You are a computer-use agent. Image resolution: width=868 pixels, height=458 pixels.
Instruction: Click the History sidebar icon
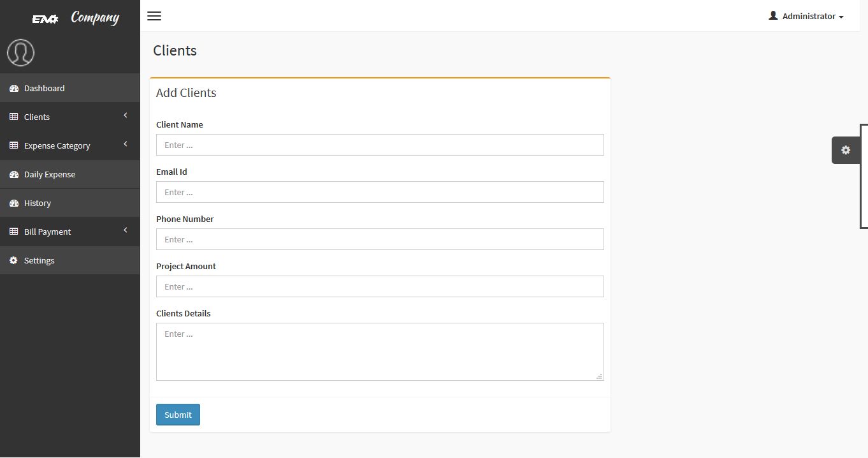tap(14, 203)
